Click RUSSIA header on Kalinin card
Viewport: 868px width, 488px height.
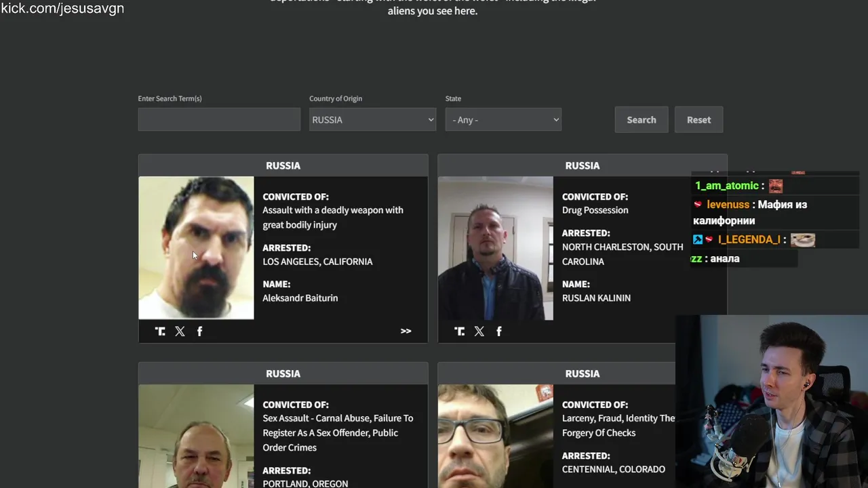point(583,165)
